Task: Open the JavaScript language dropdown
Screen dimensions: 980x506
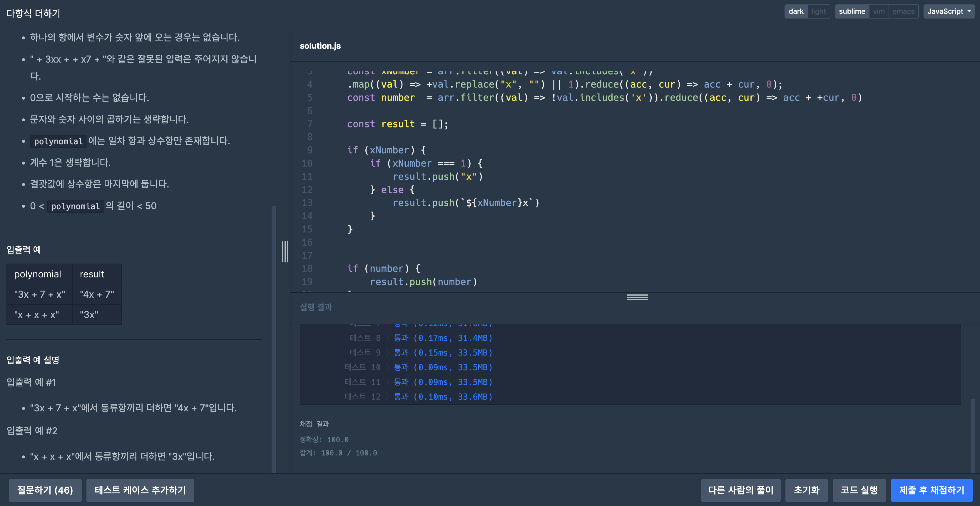Action: coord(949,11)
